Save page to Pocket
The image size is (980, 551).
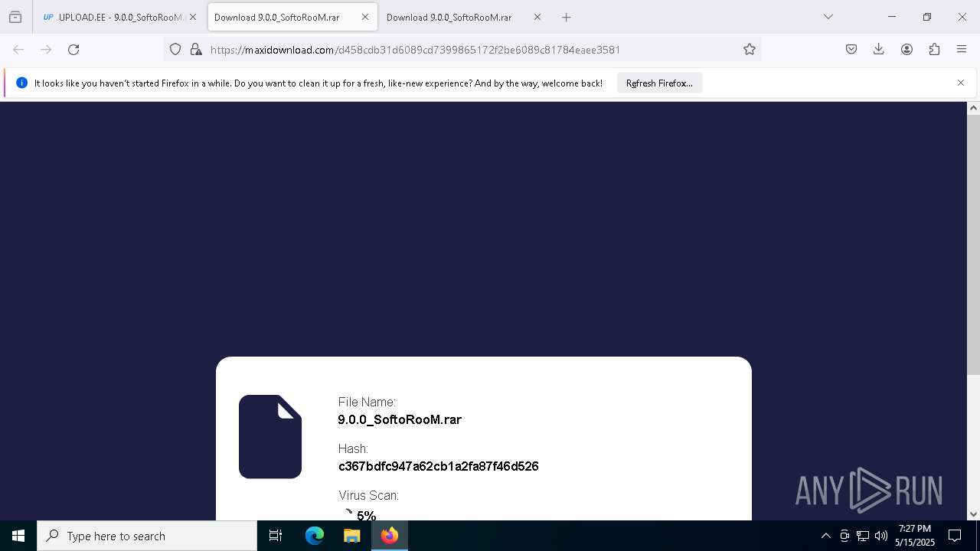851,49
